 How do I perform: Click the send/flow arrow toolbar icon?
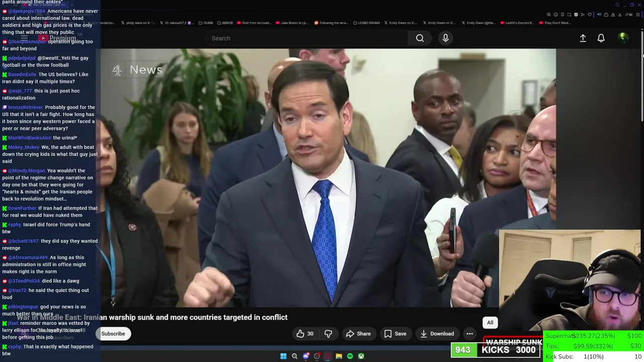(x=583, y=15)
